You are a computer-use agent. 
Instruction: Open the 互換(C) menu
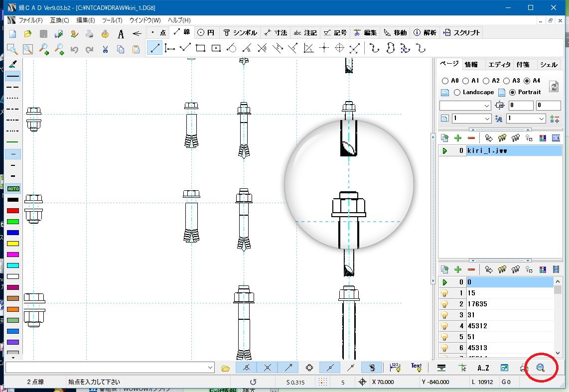tap(59, 20)
